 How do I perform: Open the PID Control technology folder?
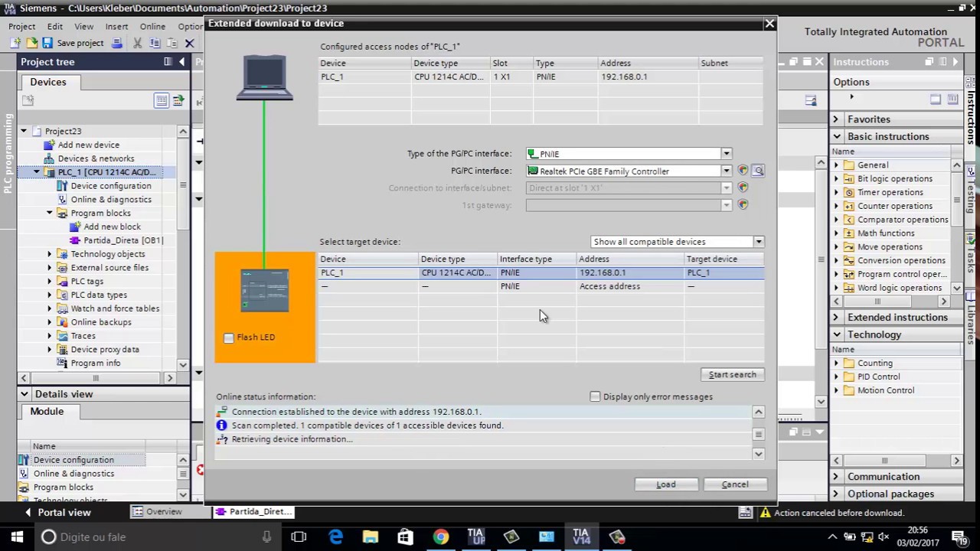(878, 377)
